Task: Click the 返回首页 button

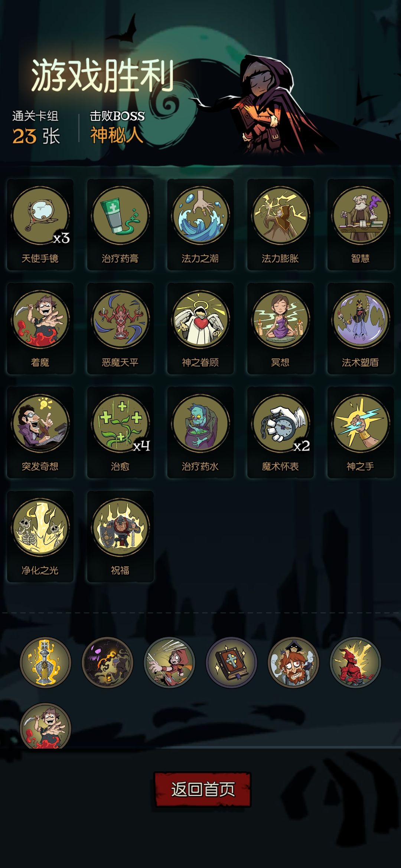Action: tap(202, 789)
